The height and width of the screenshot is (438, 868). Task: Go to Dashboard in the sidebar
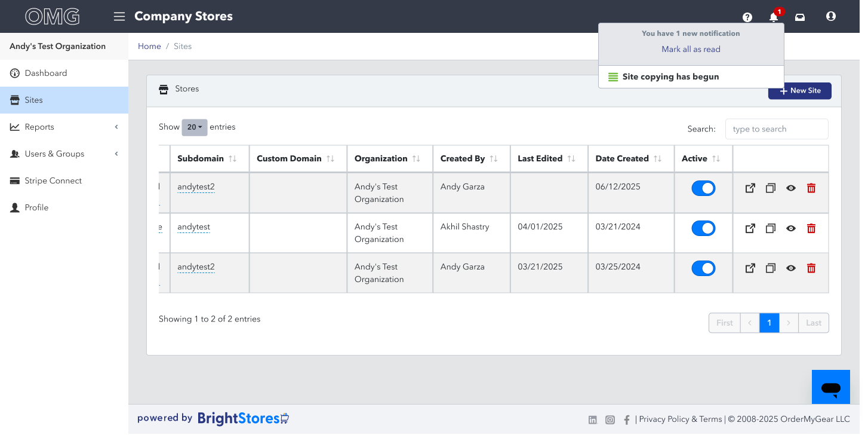[x=64, y=73]
